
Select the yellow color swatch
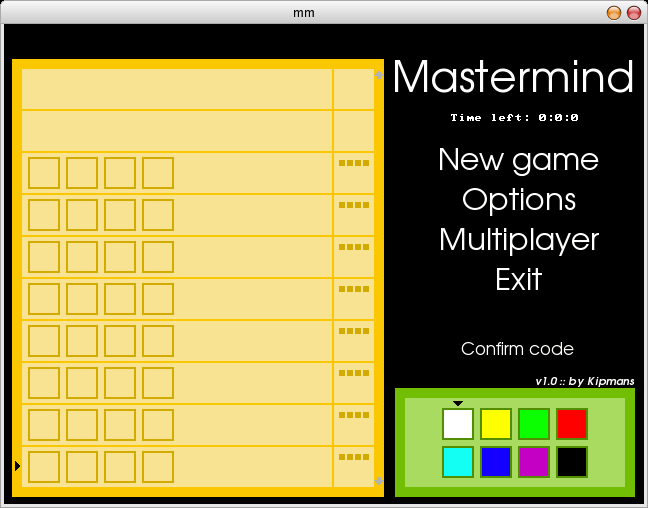(x=496, y=424)
